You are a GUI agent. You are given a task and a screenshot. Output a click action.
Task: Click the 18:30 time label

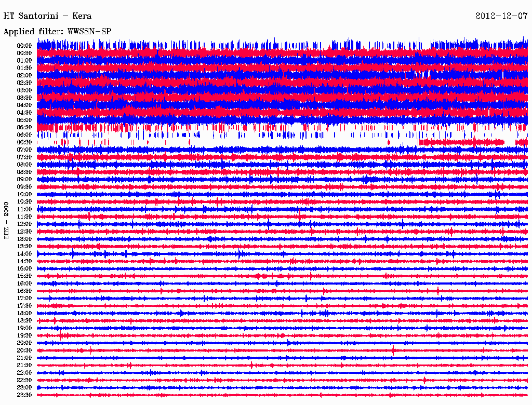(24, 321)
